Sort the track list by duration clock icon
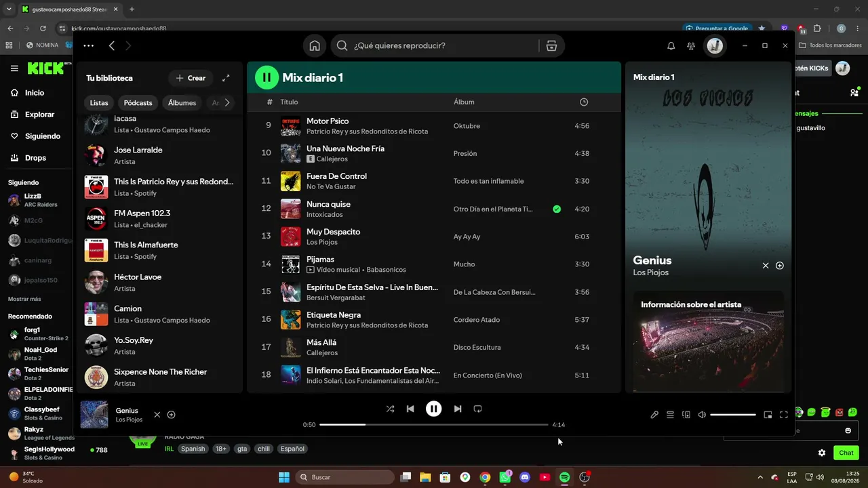Viewport: 868px width, 488px height. click(584, 102)
